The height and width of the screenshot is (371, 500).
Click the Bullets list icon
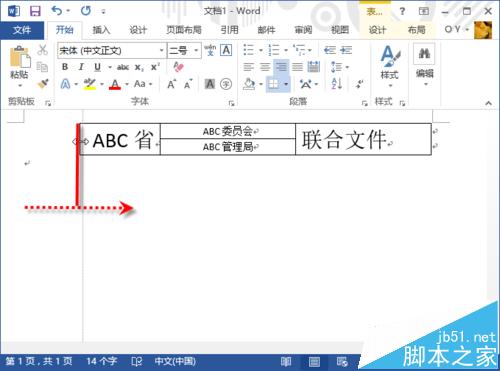[249, 50]
